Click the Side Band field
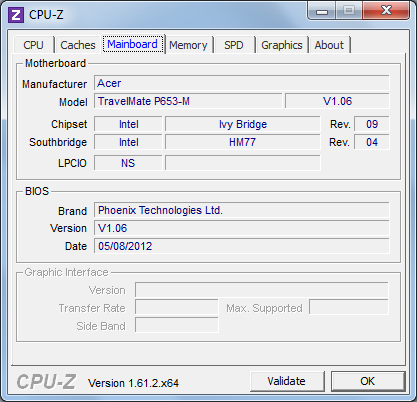Image resolution: width=417 pixels, height=402 pixels. 177,326
